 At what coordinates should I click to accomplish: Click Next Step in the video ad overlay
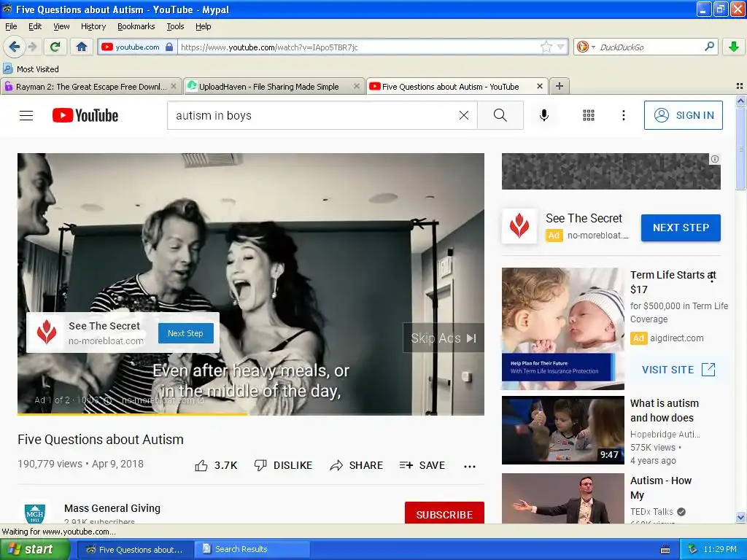[x=185, y=333]
